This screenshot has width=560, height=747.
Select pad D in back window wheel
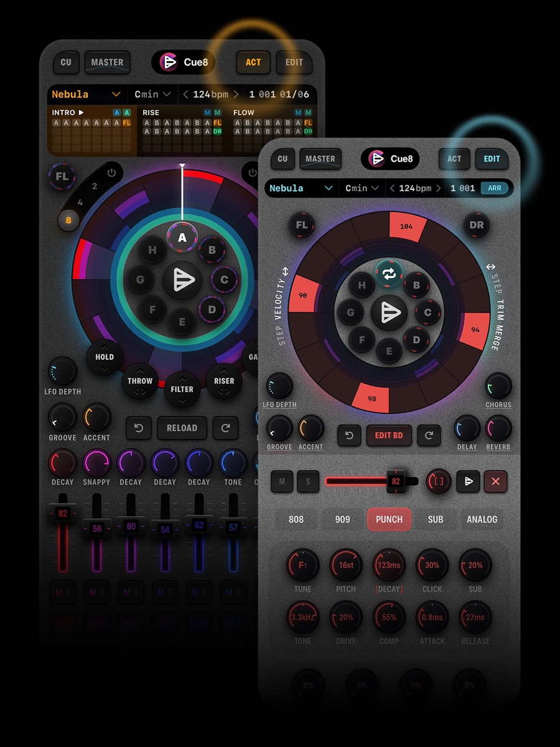pos(212,309)
